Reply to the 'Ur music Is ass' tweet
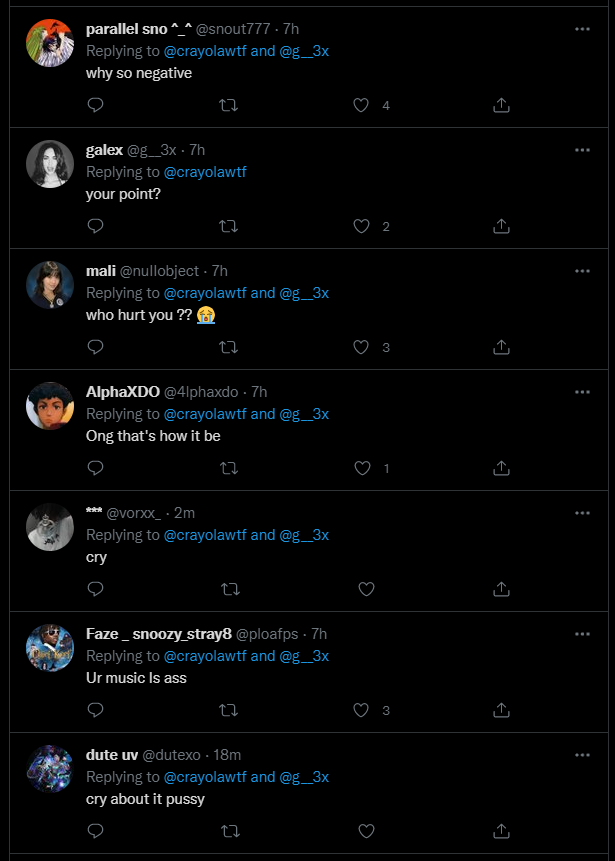The width and height of the screenshot is (615, 861). (x=96, y=710)
